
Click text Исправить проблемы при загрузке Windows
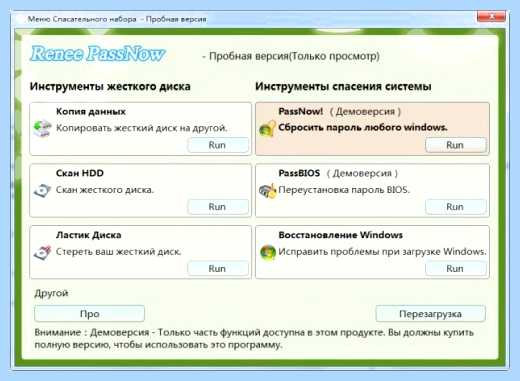[x=382, y=252]
